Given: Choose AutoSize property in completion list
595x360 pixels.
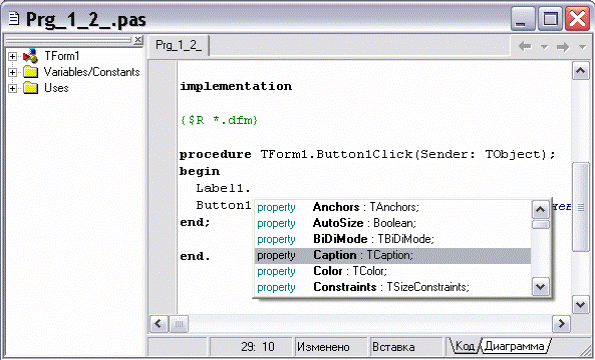Looking at the screenshot, I should point(393,223).
